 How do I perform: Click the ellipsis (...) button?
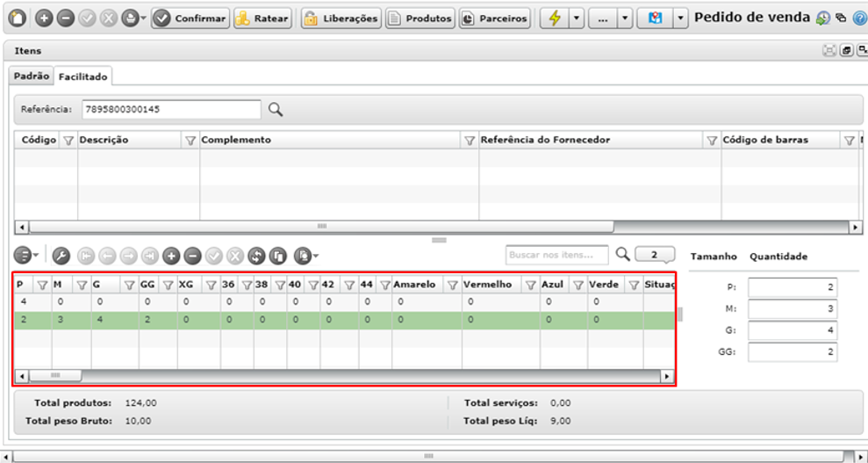click(x=603, y=18)
